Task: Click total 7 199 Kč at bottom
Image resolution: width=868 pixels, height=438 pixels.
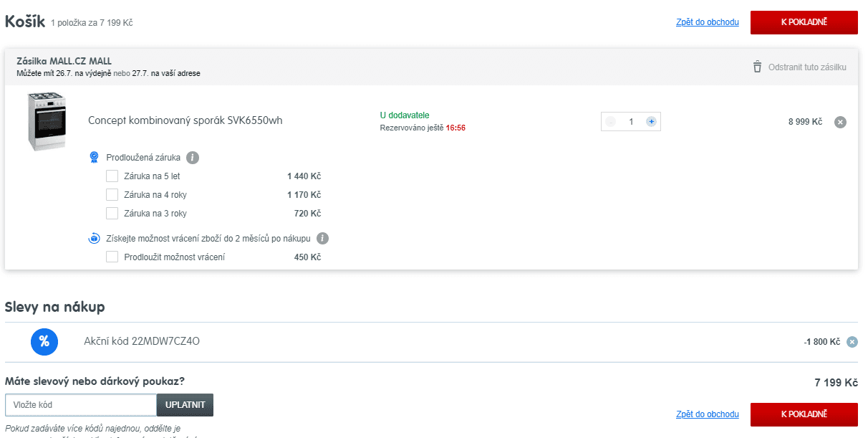Action: [836, 383]
